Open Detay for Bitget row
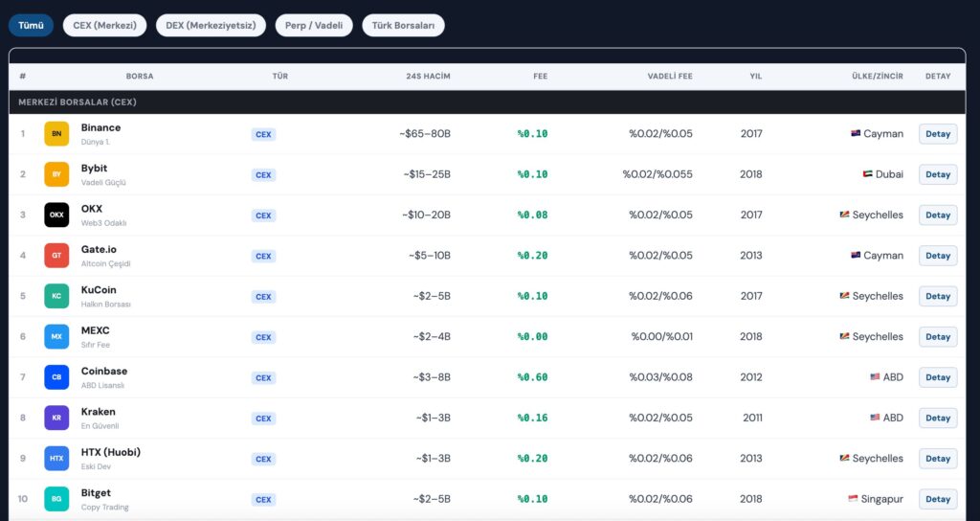This screenshot has width=980, height=521. (937, 499)
